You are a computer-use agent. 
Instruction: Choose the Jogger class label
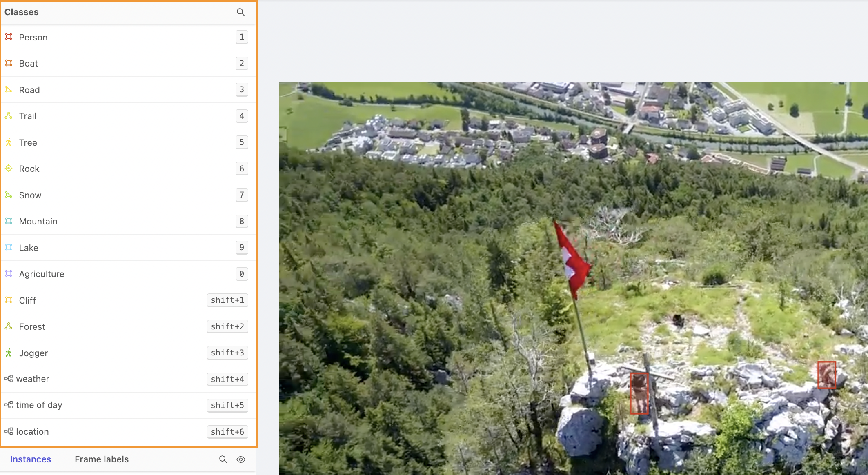(33, 353)
